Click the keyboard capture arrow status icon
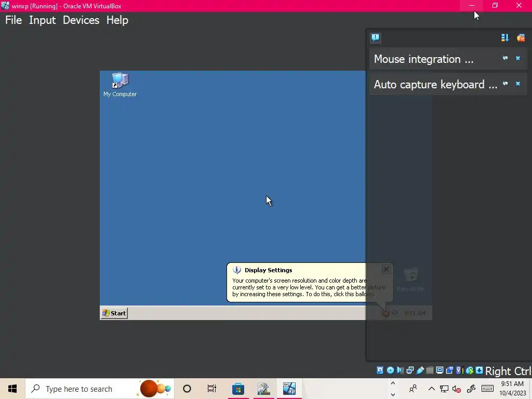Screen dimensions: 532x399 479,370
